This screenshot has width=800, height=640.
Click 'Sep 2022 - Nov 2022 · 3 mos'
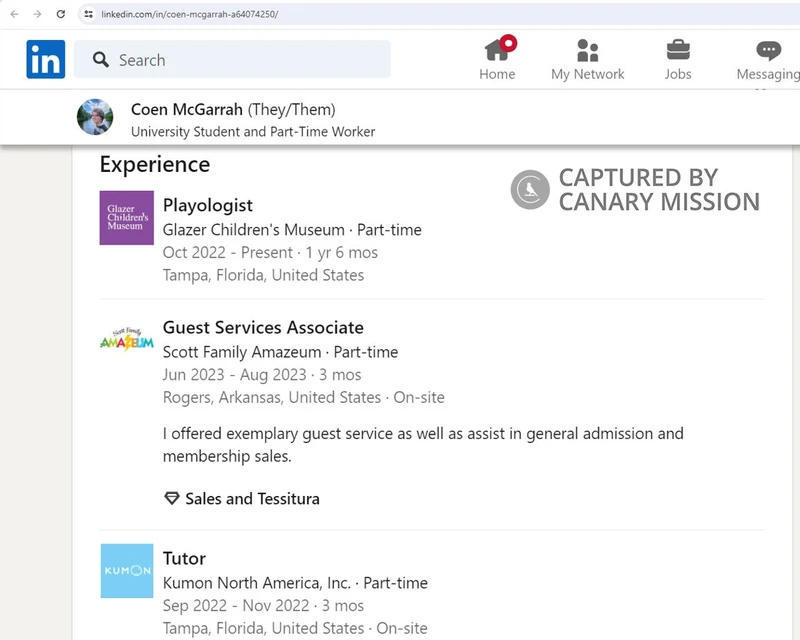coord(263,605)
